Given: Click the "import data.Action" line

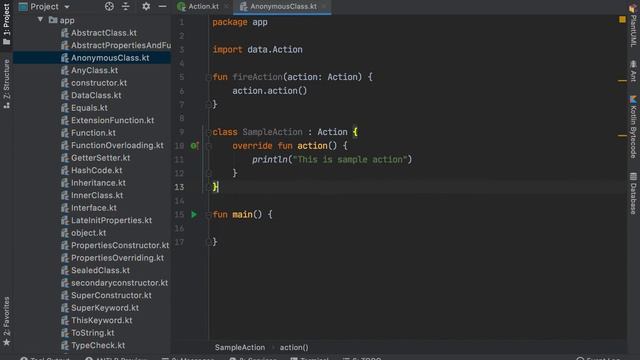Looking at the screenshot, I should [x=258, y=49].
